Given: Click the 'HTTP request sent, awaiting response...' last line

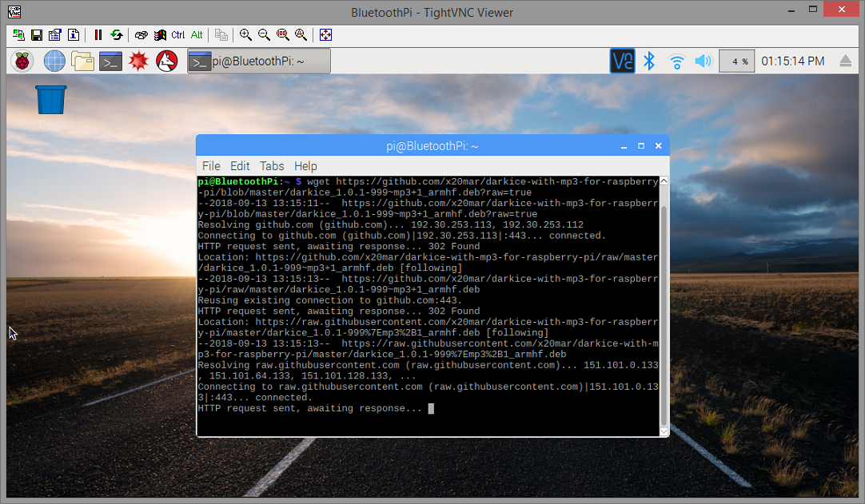Looking at the screenshot, I should [309, 409].
